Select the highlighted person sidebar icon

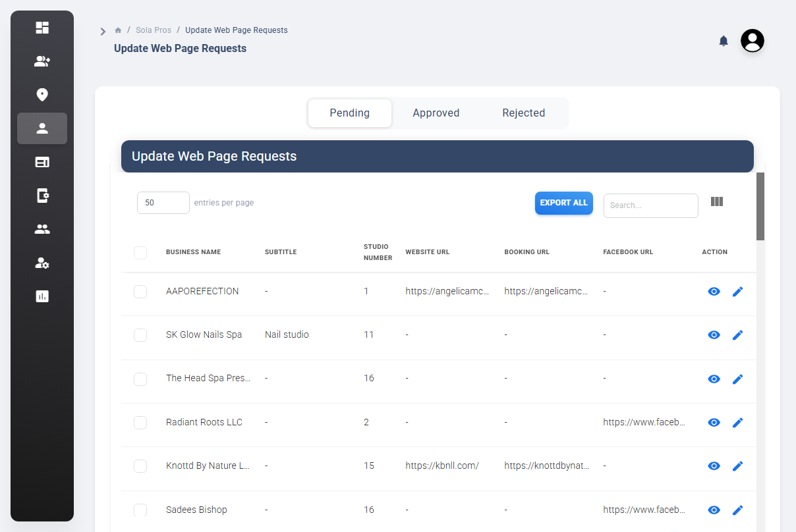point(42,128)
